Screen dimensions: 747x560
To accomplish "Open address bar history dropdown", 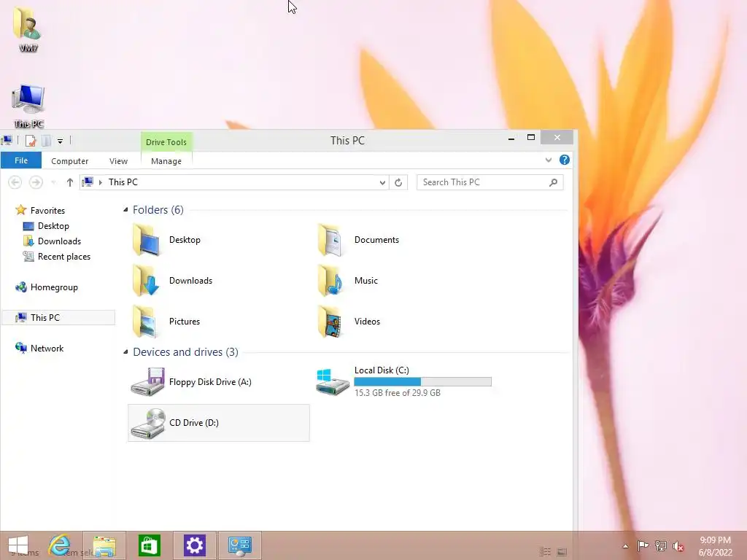I will click(382, 182).
